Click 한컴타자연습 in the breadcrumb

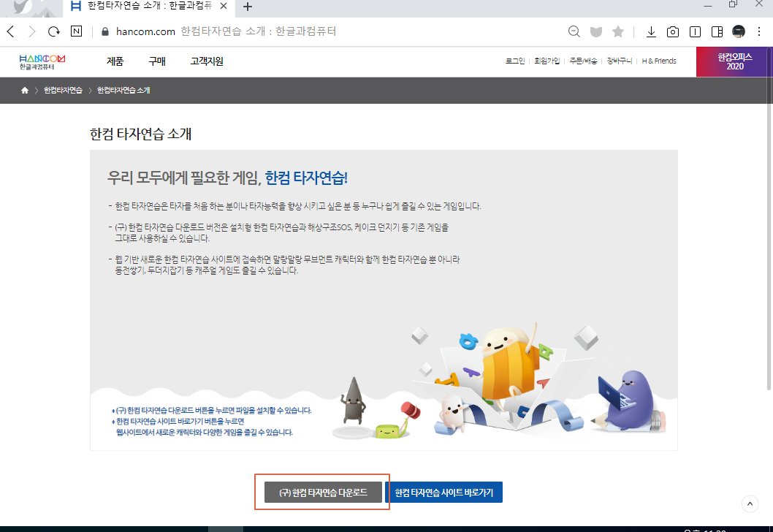click(x=63, y=90)
